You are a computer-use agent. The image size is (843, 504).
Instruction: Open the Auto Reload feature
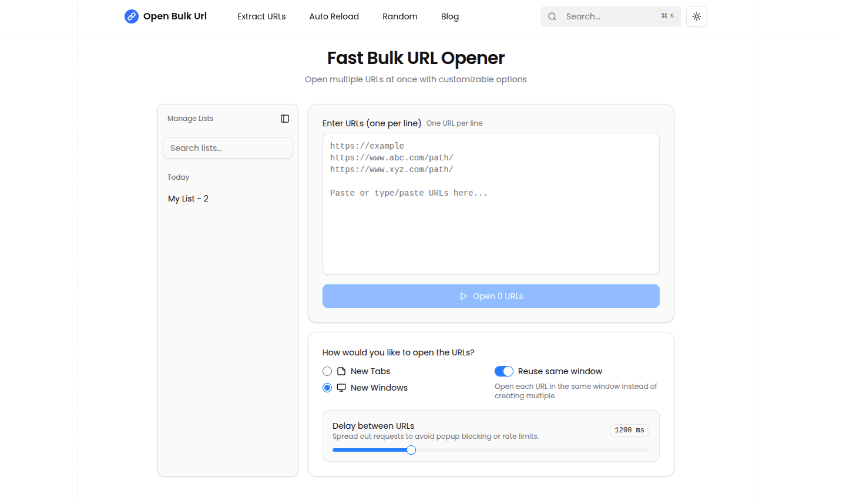point(334,16)
